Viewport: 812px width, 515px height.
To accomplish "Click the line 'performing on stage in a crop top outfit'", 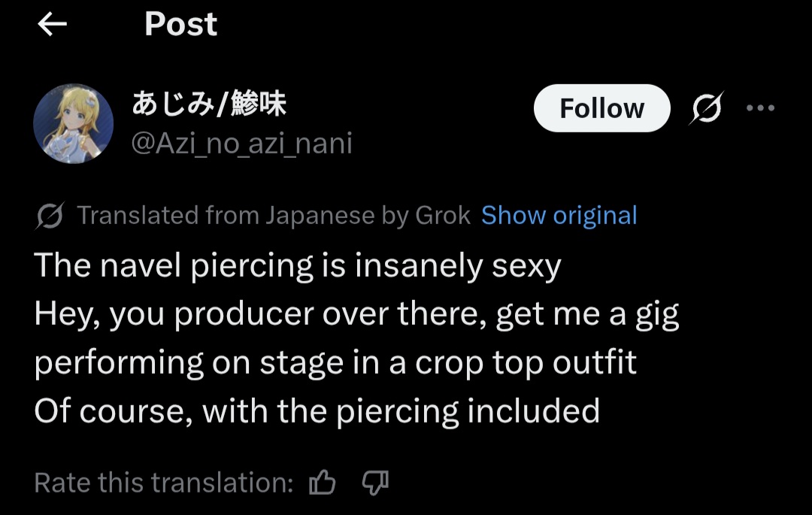I will coord(335,362).
